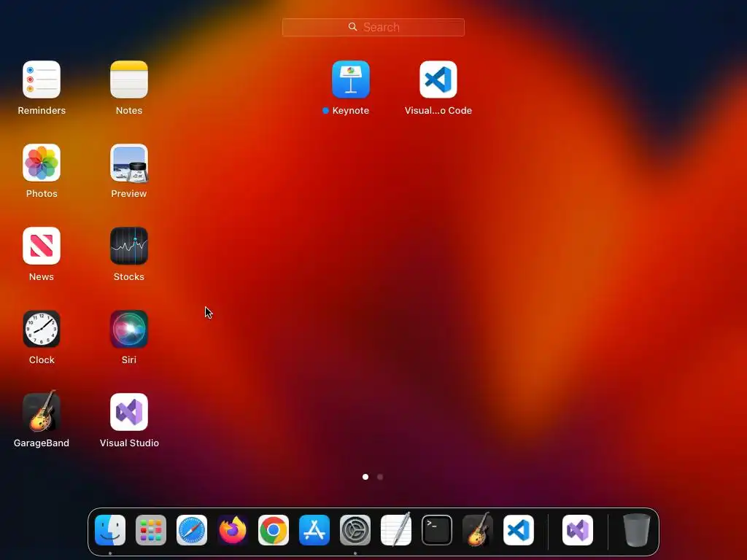Switch to the second Launchpad page dot
Image resolution: width=747 pixels, height=560 pixels.
coord(380,477)
